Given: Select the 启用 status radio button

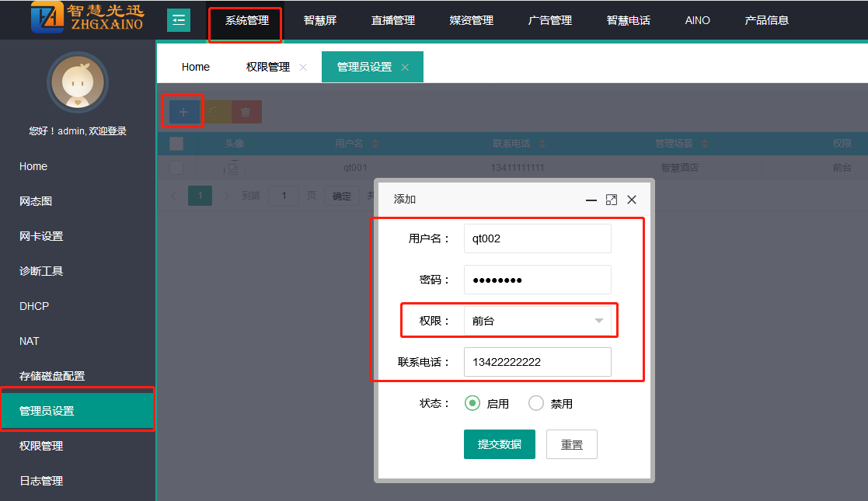Looking at the screenshot, I should tap(472, 403).
